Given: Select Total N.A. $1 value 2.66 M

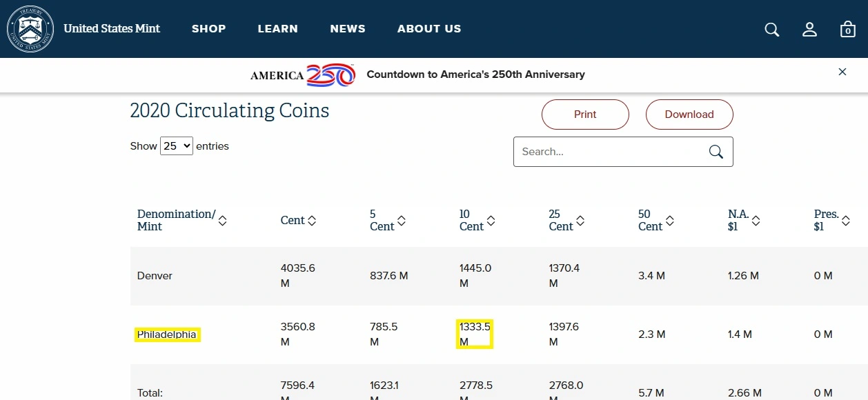Looking at the screenshot, I should [744, 393].
